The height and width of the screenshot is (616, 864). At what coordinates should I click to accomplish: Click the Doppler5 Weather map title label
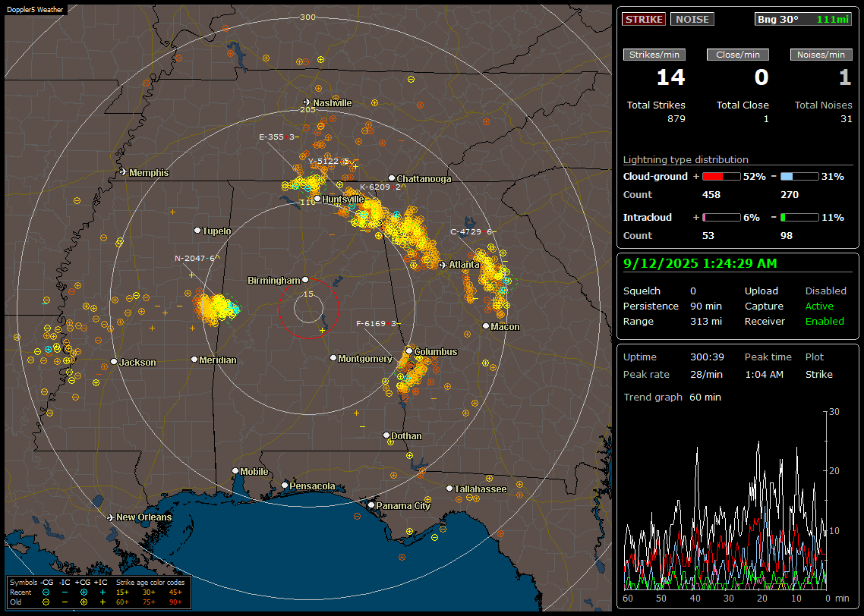click(x=35, y=9)
